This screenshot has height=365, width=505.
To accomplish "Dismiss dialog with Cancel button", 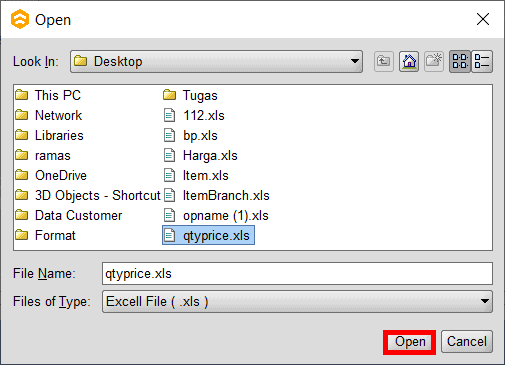I will 467,342.
